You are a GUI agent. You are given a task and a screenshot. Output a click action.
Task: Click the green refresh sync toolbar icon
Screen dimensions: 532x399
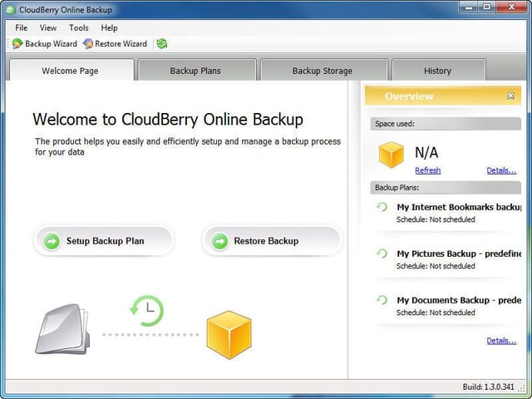pos(162,44)
